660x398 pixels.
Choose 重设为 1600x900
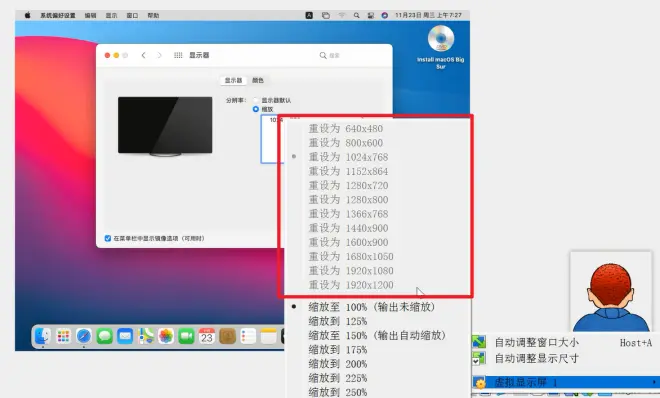(x=348, y=242)
